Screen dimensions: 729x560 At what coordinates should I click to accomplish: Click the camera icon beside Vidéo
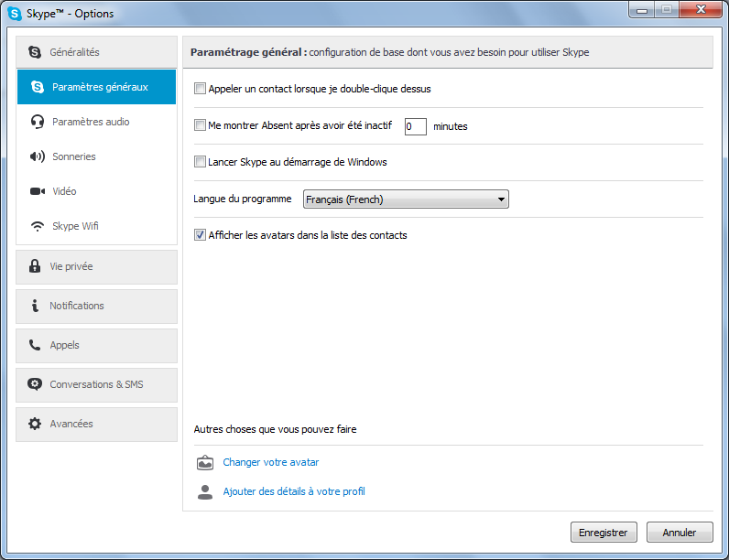(x=38, y=191)
